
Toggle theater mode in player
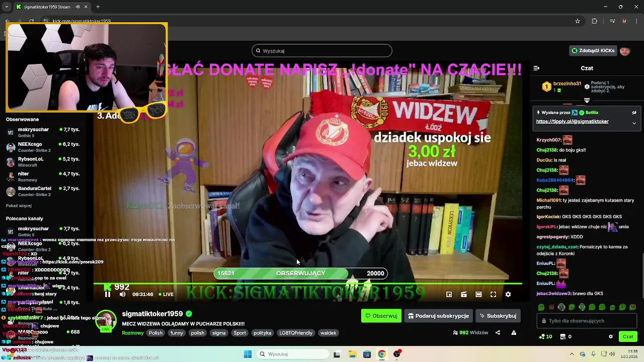[x=478, y=295]
